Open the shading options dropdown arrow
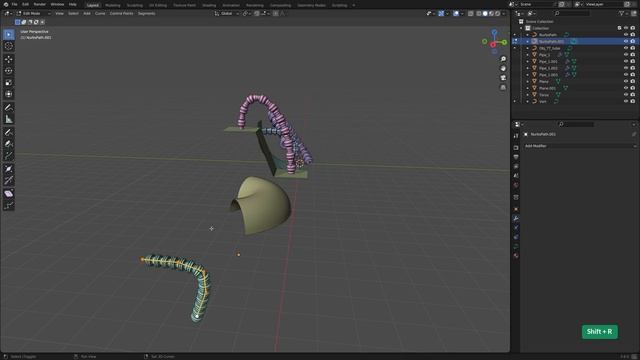 504,13
